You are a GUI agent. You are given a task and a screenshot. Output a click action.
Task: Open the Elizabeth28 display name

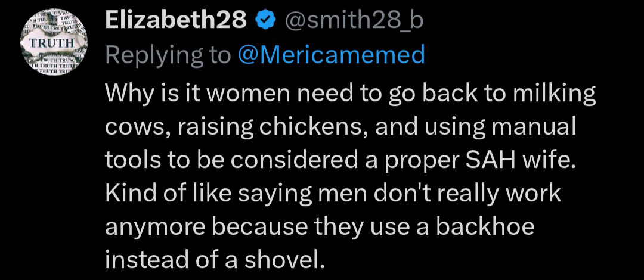click(176, 21)
